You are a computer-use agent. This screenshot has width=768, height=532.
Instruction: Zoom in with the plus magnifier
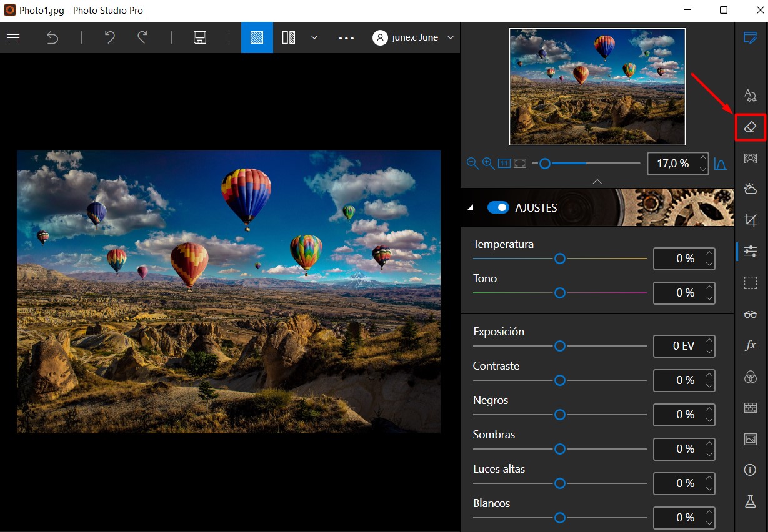point(489,164)
